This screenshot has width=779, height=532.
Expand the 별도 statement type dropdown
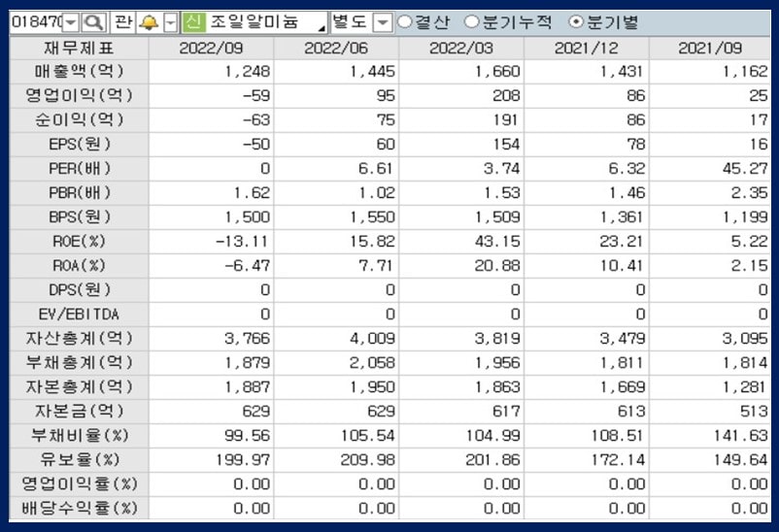(x=383, y=22)
